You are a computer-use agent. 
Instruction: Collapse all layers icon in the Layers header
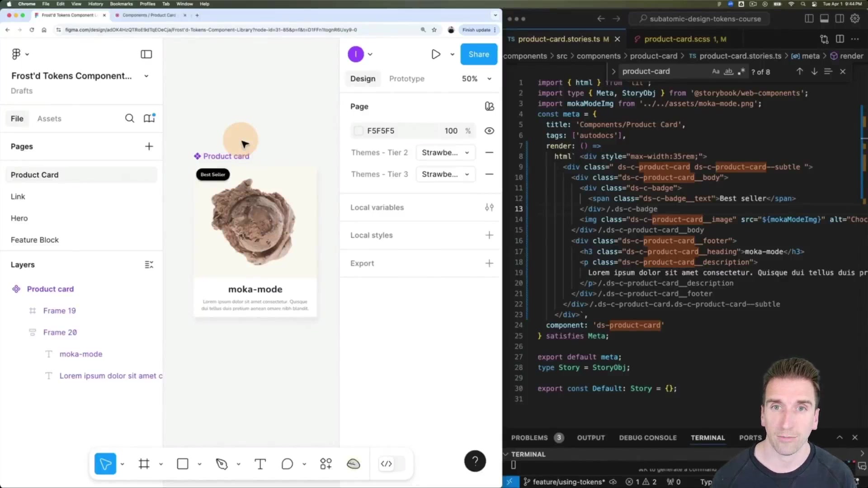(149, 265)
